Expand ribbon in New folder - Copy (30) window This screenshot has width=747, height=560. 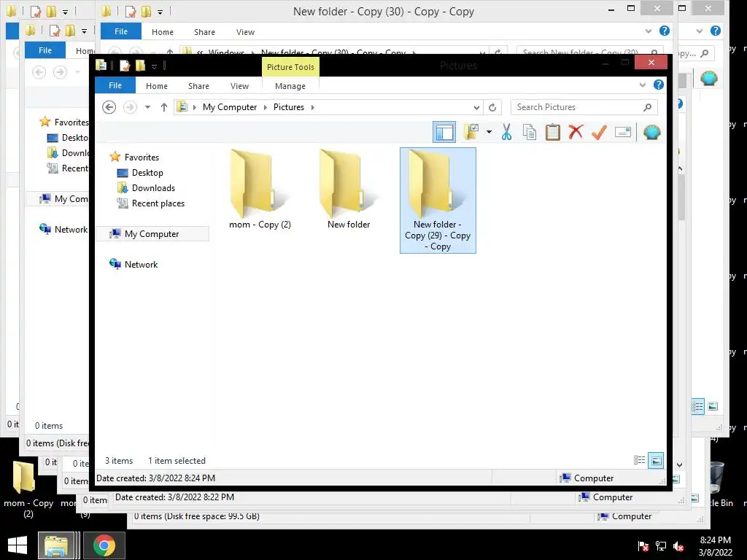(648, 31)
